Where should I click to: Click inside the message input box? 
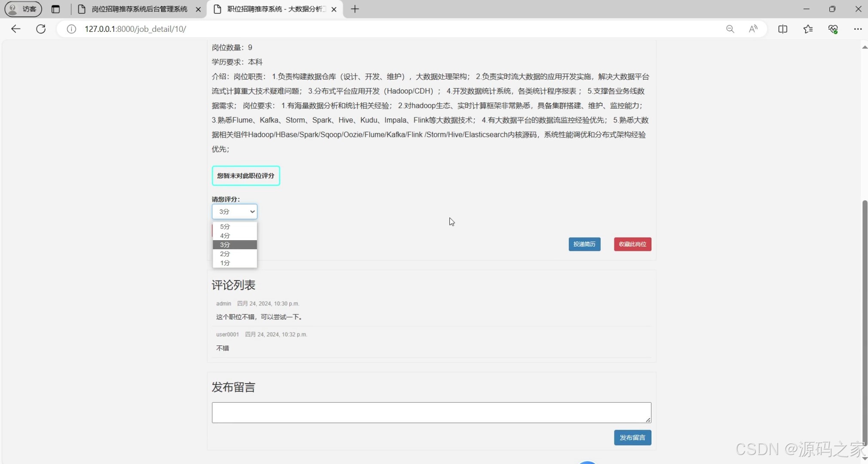click(431, 412)
